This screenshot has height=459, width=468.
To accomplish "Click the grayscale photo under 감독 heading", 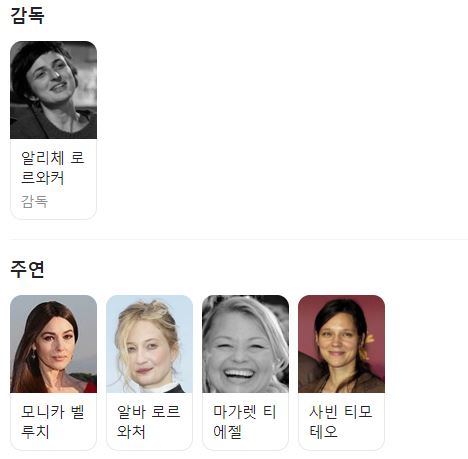I will point(53,90).
